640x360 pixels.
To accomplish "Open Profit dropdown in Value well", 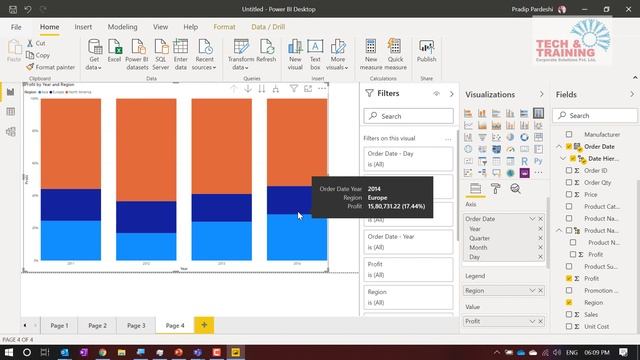I will coord(532,322).
